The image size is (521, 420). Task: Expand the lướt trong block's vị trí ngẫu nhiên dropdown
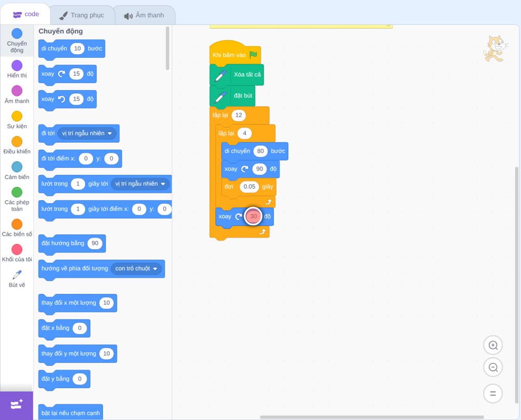pyautogui.click(x=140, y=184)
